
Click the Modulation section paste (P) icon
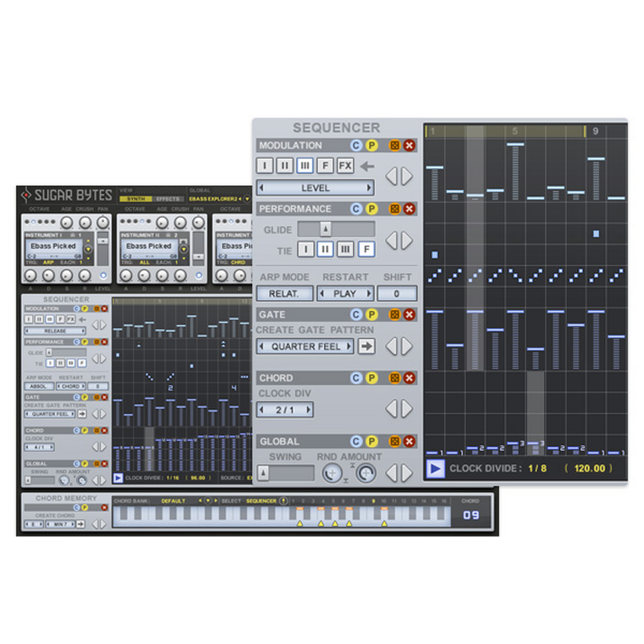(x=371, y=145)
